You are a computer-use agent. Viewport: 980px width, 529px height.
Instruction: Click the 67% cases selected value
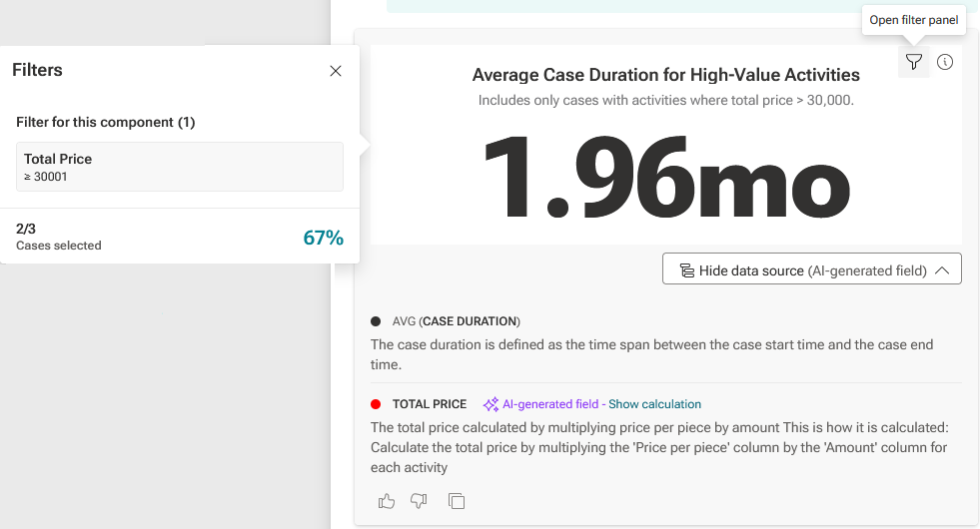pyautogui.click(x=323, y=238)
